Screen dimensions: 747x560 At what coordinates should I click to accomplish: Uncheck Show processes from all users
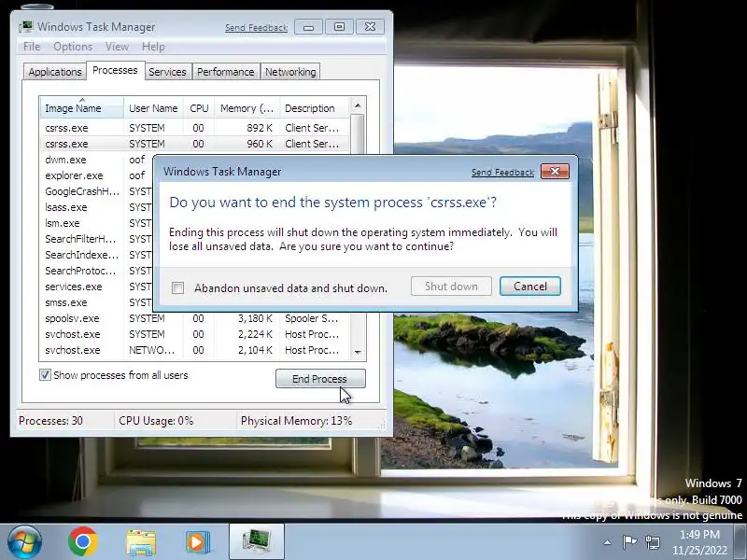click(45, 375)
